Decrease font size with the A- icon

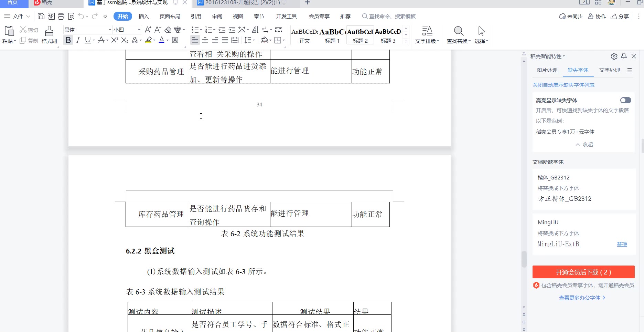pyautogui.click(x=158, y=30)
